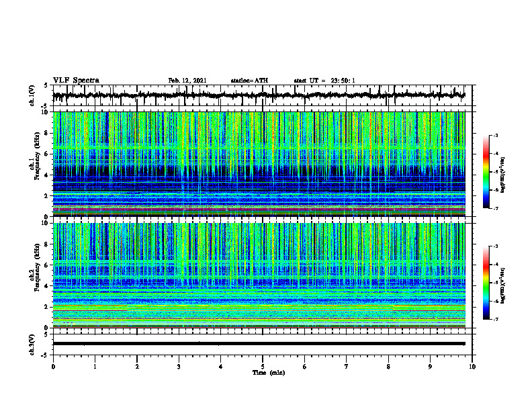Click the ch.2 spectrogram color scale bar
The width and height of the screenshot is (532, 411).
[x=486, y=283]
